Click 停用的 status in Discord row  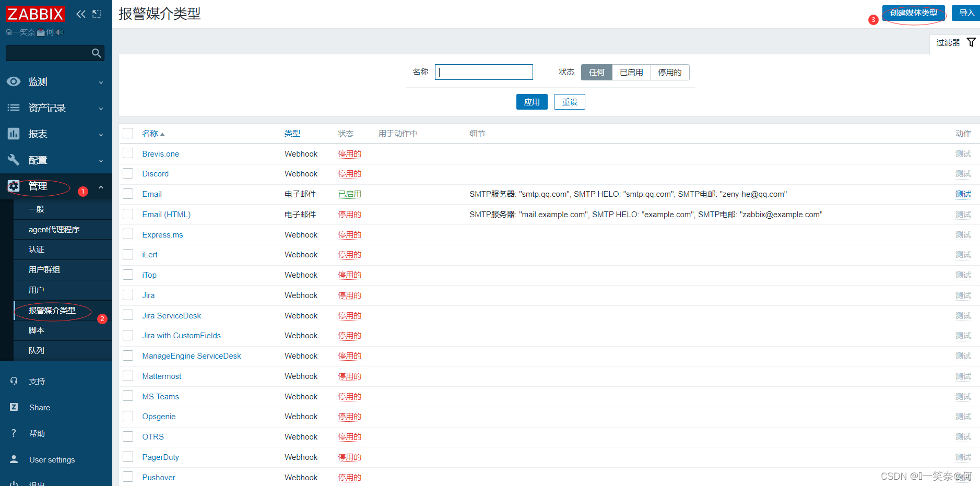(349, 174)
